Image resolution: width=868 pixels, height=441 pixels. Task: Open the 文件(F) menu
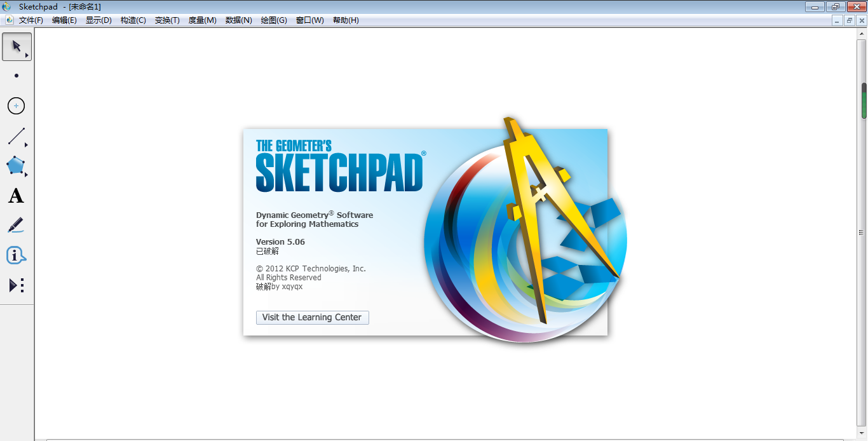point(31,20)
